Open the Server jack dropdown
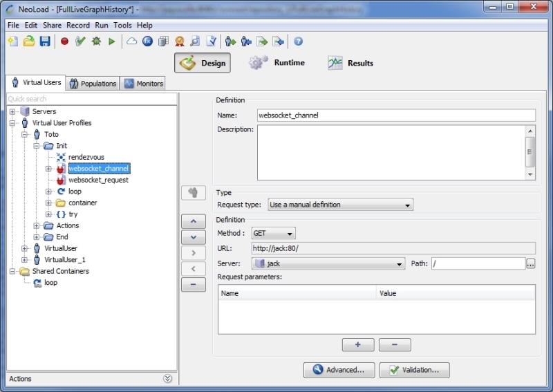 click(x=328, y=263)
